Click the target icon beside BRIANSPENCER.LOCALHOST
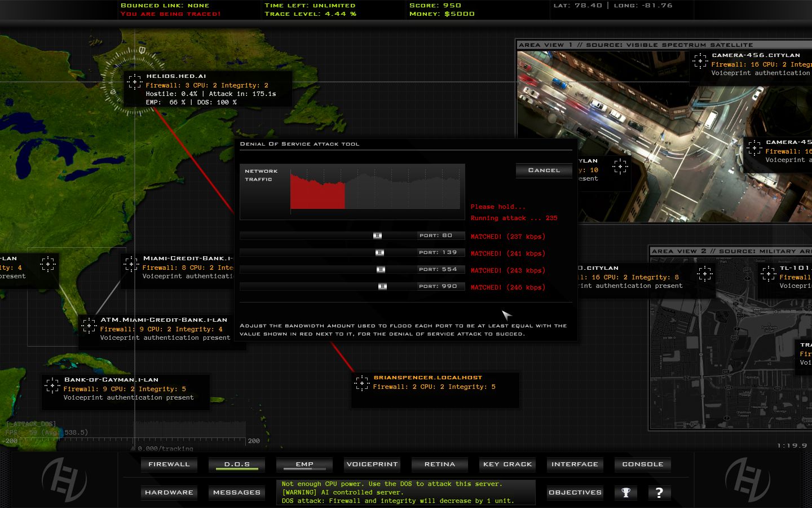The height and width of the screenshot is (508, 812). point(361,383)
